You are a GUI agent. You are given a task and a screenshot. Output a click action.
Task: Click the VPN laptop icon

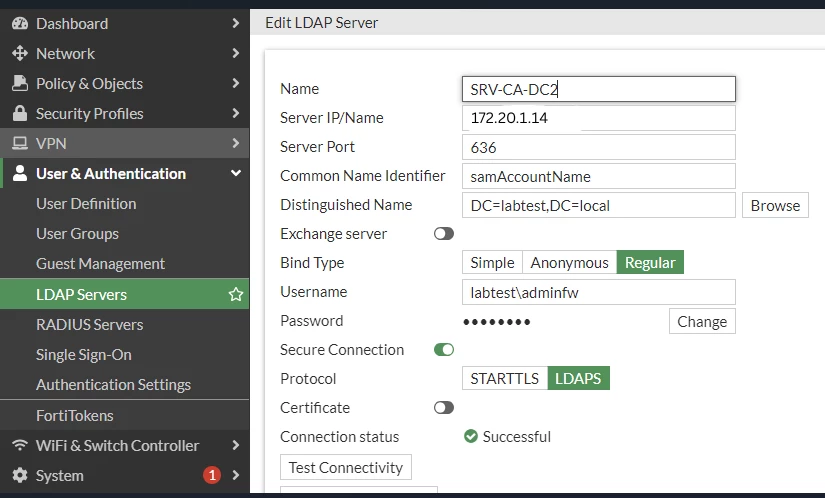click(20, 143)
